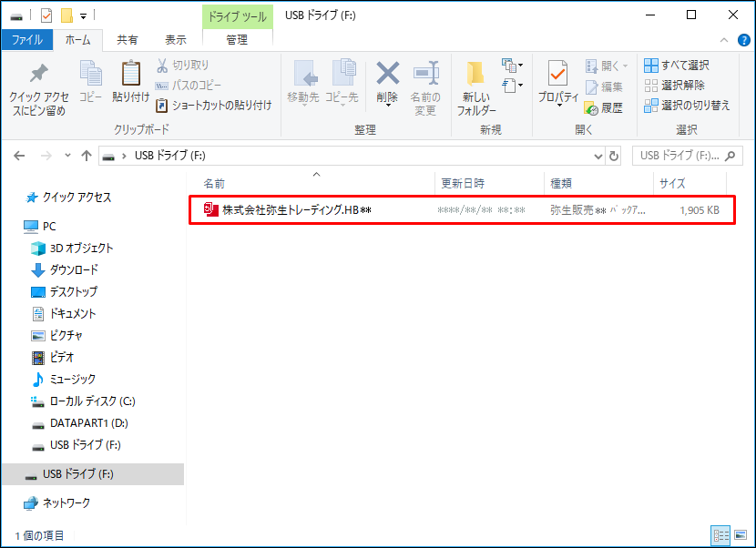Open Downloads (ダウンロード) in sidebar
The height and width of the screenshot is (548, 756).
click(x=65, y=269)
